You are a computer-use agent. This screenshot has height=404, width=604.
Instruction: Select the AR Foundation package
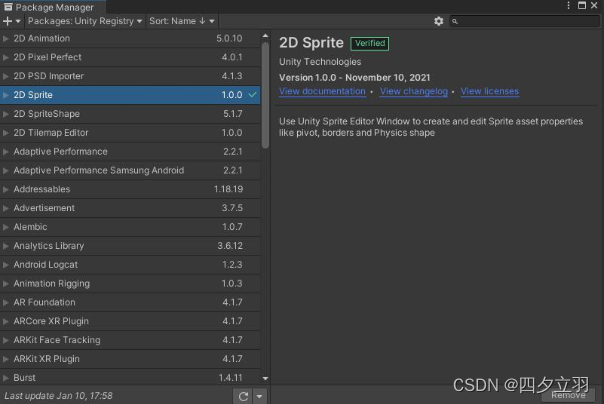(x=130, y=303)
